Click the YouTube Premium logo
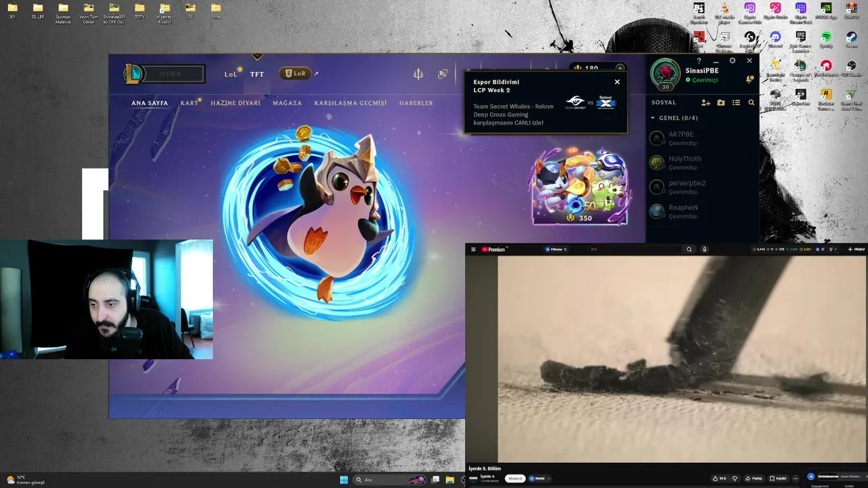This screenshot has height=488, width=868. [x=494, y=249]
